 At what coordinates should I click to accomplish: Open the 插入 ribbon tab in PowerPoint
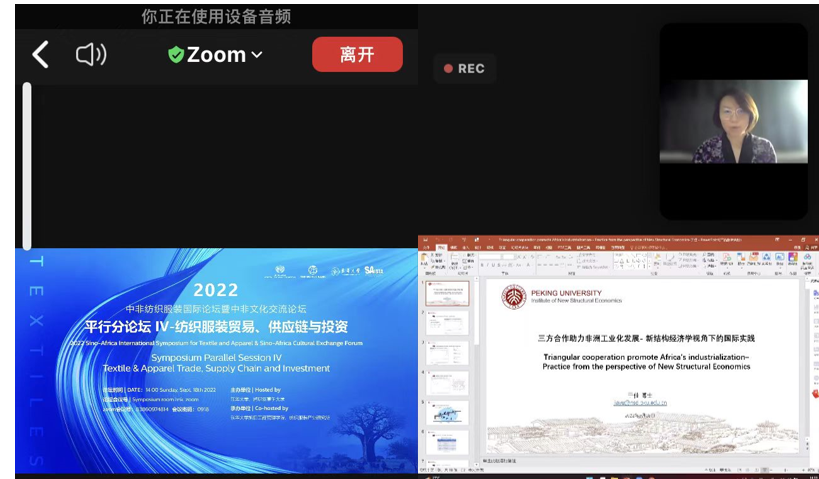click(465, 247)
